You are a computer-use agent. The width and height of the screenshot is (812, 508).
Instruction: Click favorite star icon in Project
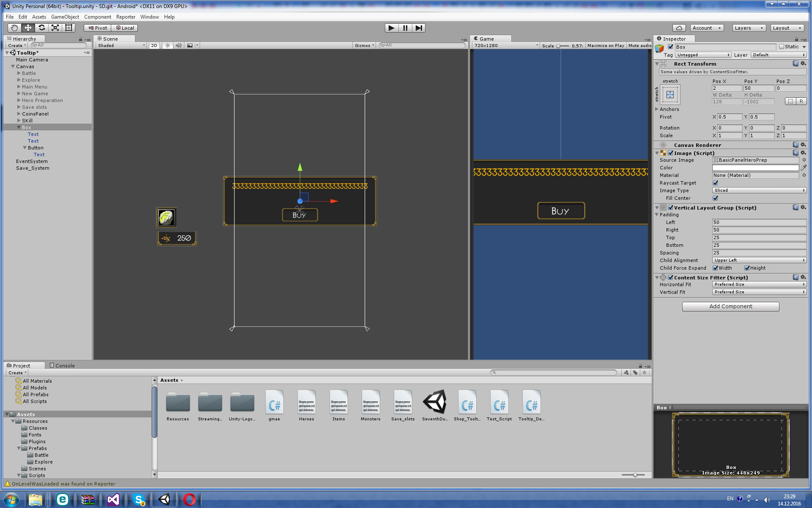tap(645, 373)
